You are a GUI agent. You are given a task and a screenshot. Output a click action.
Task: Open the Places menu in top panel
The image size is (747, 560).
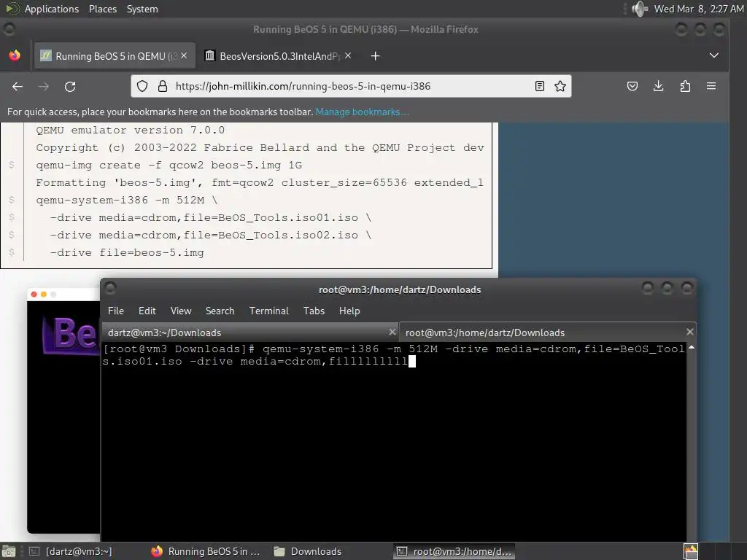(x=103, y=9)
